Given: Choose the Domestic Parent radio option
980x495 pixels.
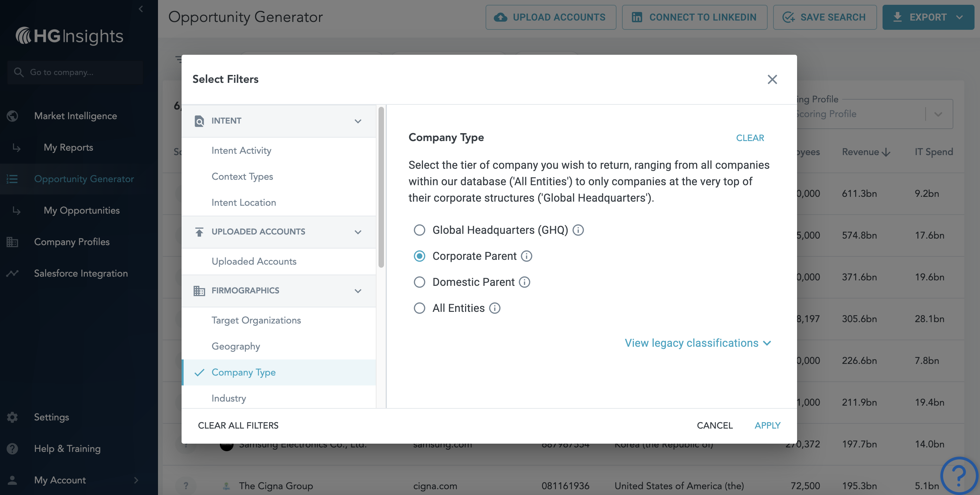Looking at the screenshot, I should pyautogui.click(x=419, y=282).
